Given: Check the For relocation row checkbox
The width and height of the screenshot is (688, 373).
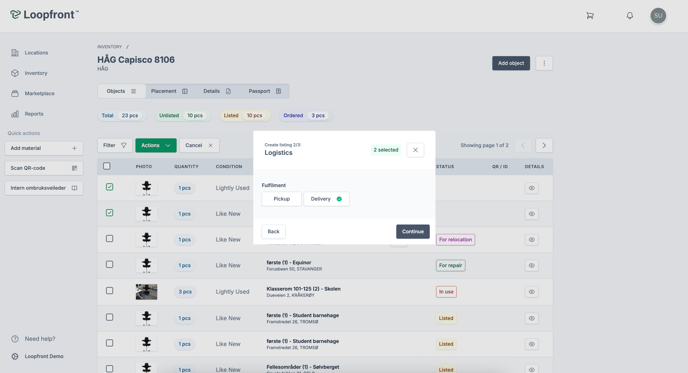Looking at the screenshot, I should (x=109, y=239).
